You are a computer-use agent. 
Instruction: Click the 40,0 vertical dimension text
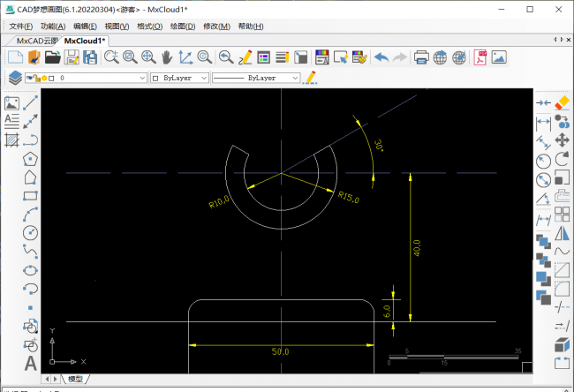[417, 248]
